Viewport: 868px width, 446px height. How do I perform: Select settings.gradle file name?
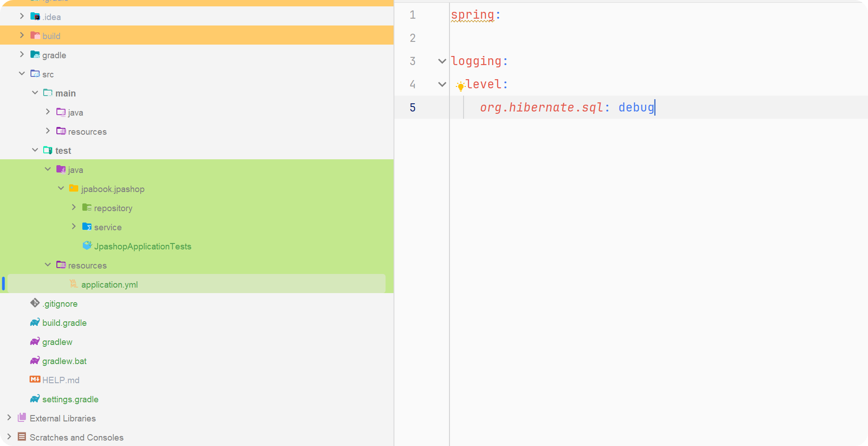(71, 399)
